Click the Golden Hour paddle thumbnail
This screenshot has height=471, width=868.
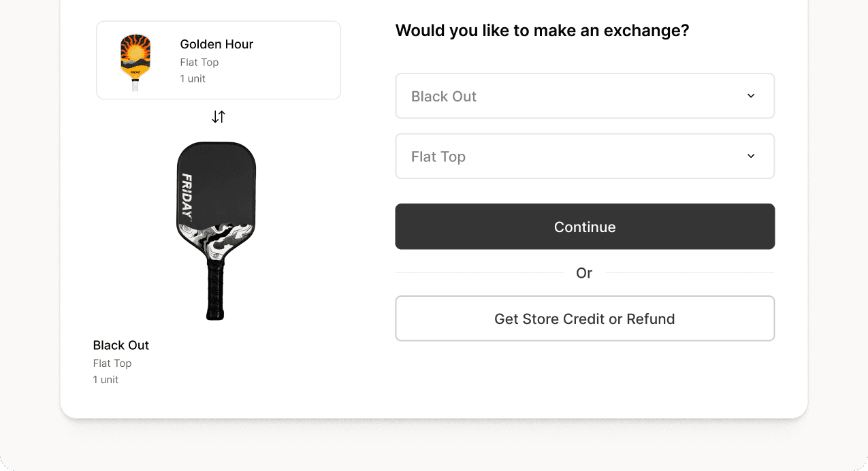[x=135, y=61]
